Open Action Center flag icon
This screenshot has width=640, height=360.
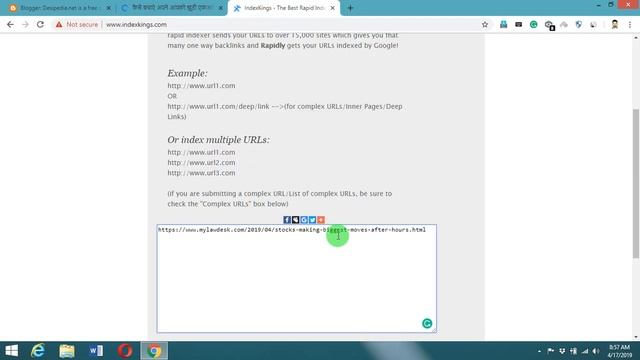coord(551,351)
